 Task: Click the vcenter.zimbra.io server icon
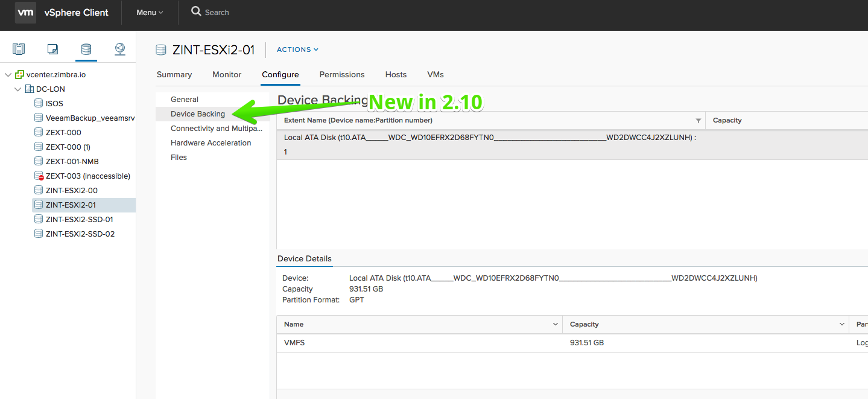coord(19,74)
